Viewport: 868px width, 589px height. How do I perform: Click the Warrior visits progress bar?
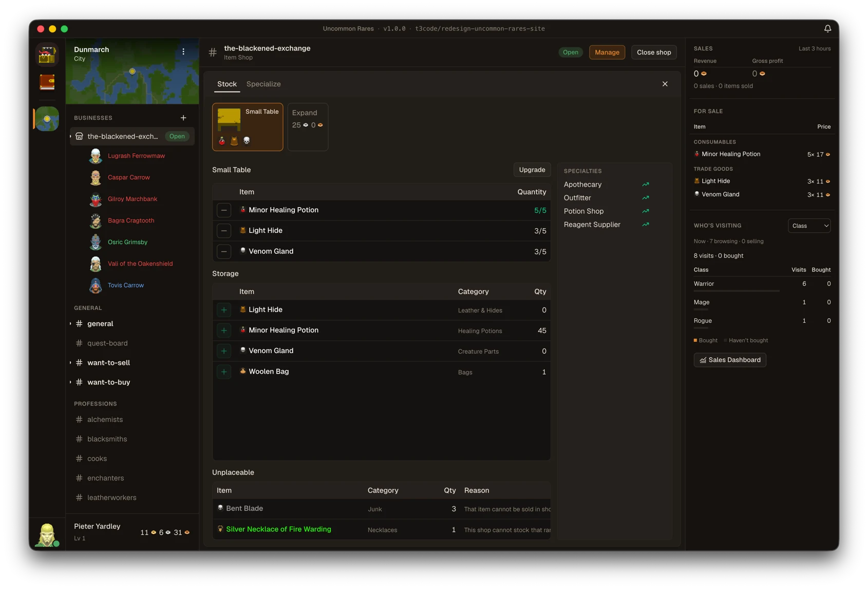tap(737, 291)
